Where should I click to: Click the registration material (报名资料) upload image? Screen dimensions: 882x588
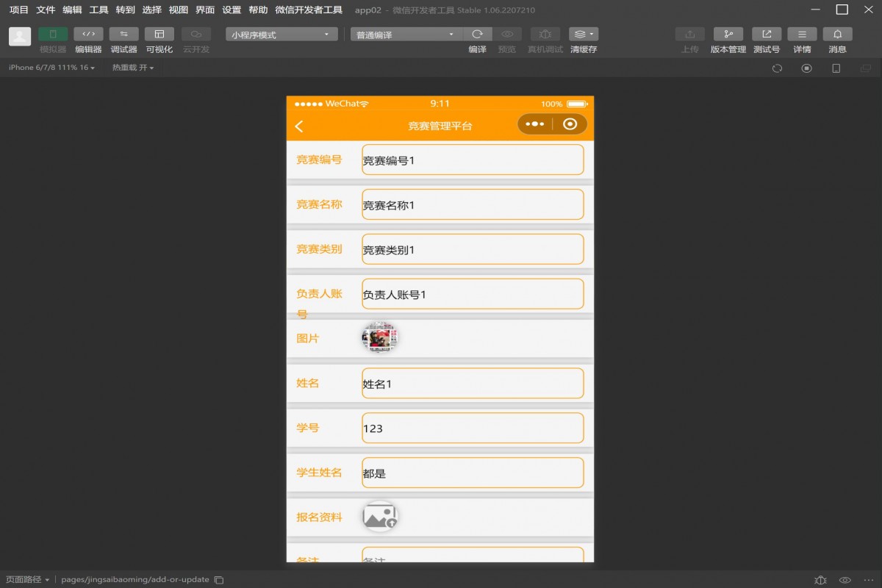pos(380,517)
